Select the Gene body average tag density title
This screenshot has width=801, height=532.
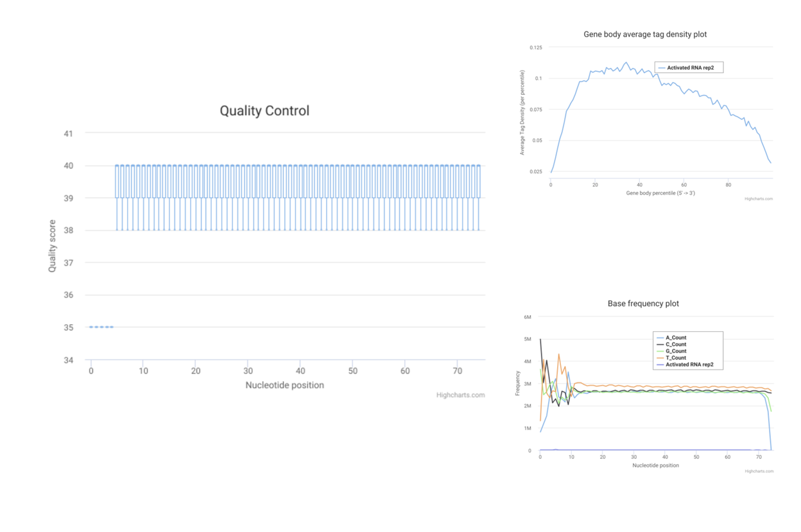[x=645, y=34]
